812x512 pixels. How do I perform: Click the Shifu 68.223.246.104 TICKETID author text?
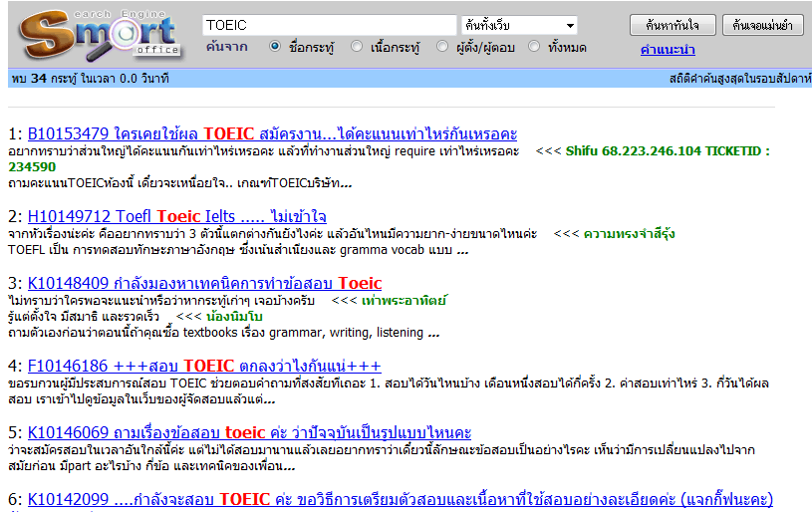point(389,158)
